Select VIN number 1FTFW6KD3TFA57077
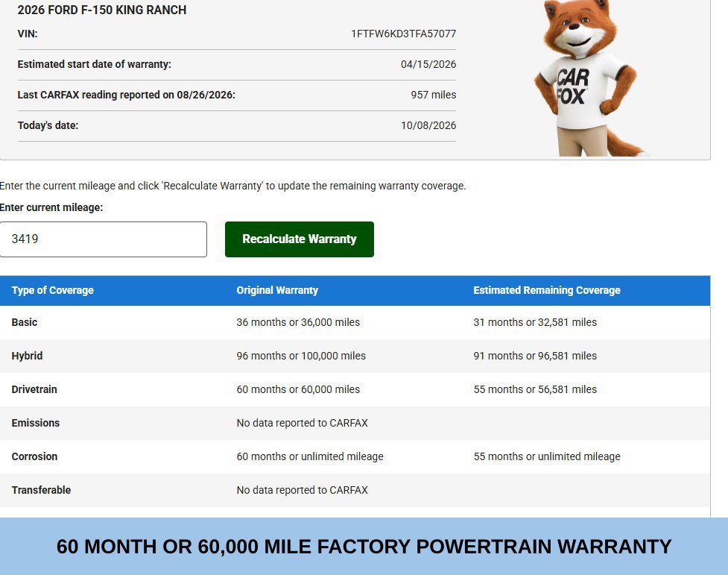Viewport: 728px width, 575px height. (403, 34)
